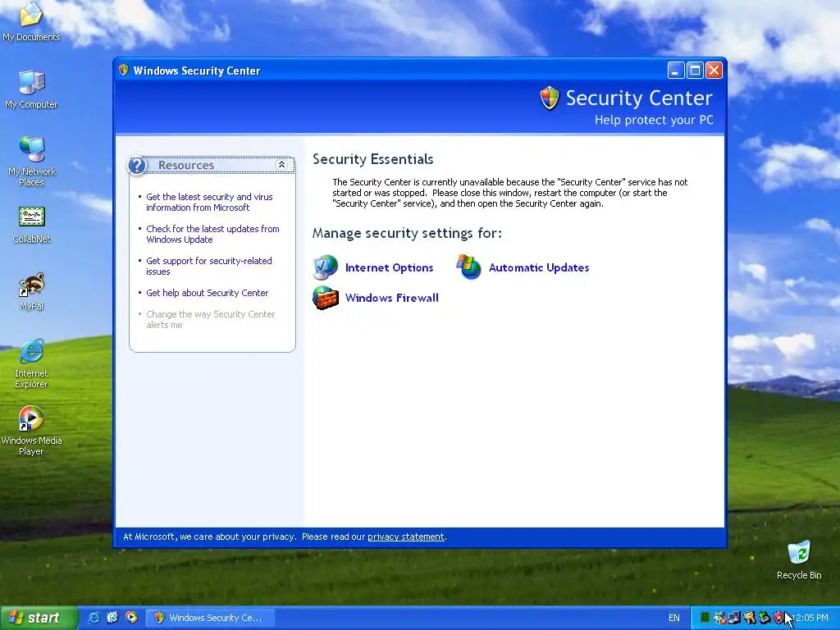The height and width of the screenshot is (630, 840).
Task: Maximize the Security Center window
Action: pos(695,71)
